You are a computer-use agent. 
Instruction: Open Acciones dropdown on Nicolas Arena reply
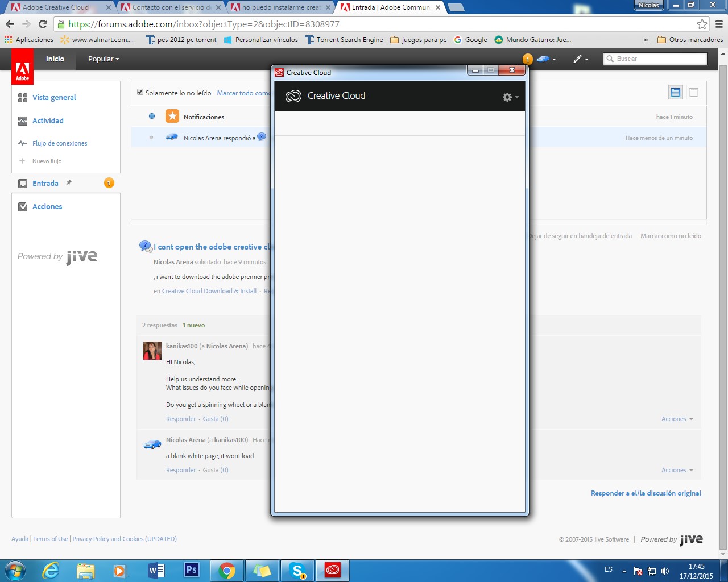(677, 470)
